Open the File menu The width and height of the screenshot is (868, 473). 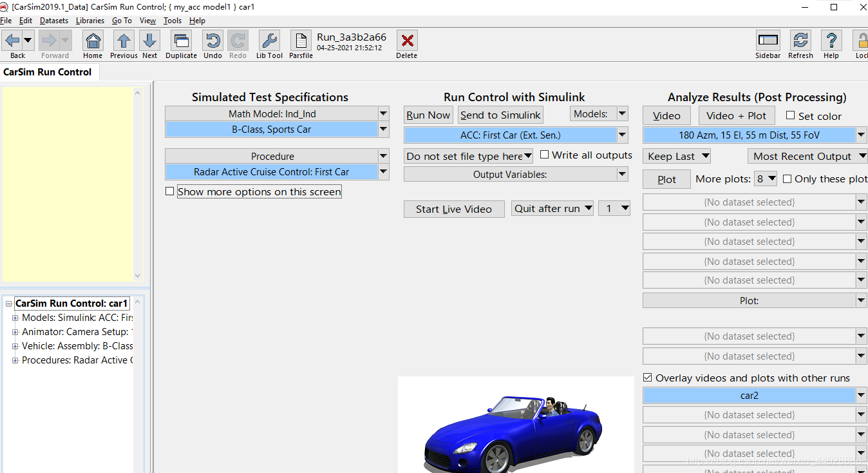[x=6, y=21]
